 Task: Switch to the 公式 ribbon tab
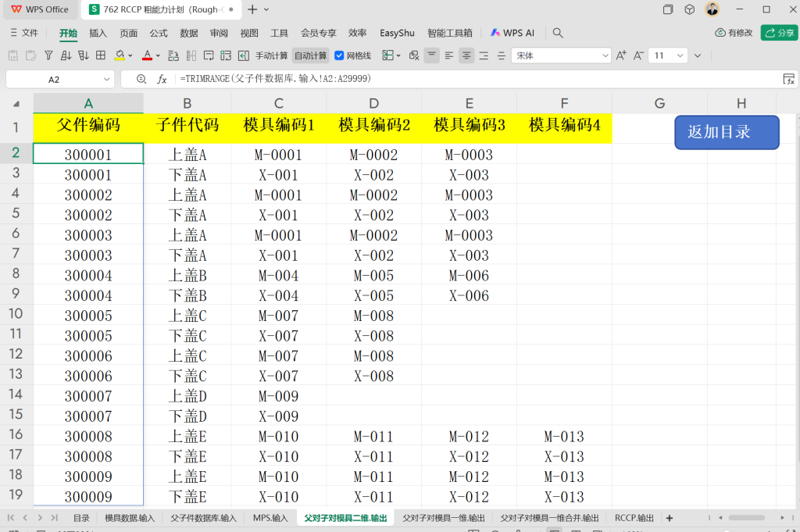pyautogui.click(x=158, y=33)
